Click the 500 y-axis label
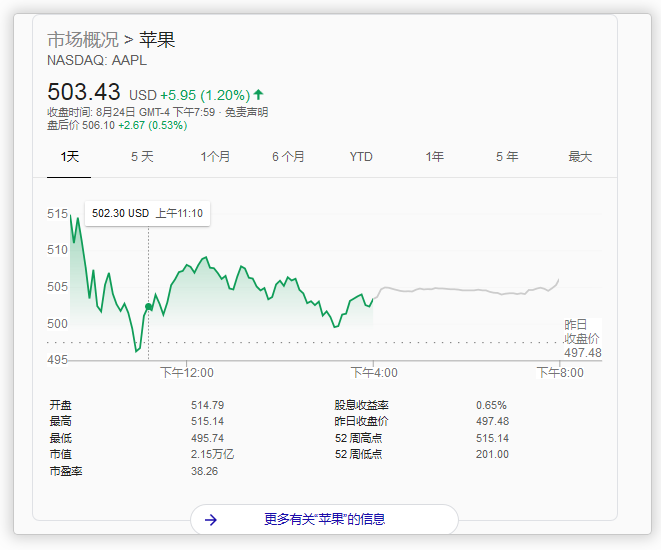 [x=57, y=324]
